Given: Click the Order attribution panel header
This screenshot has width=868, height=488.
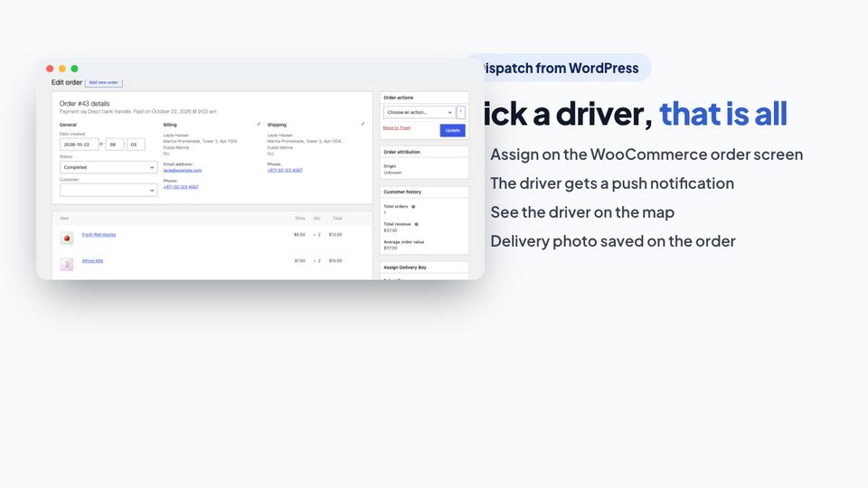Looking at the screenshot, I should (424, 152).
